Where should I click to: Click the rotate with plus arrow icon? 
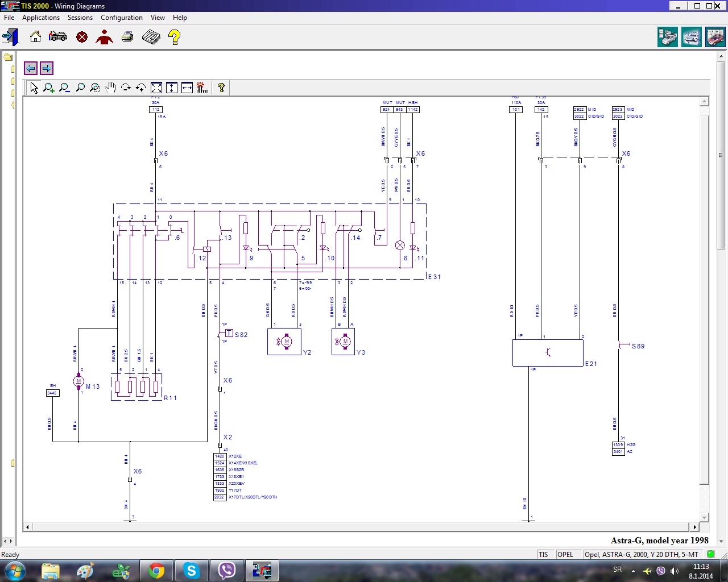click(x=140, y=88)
